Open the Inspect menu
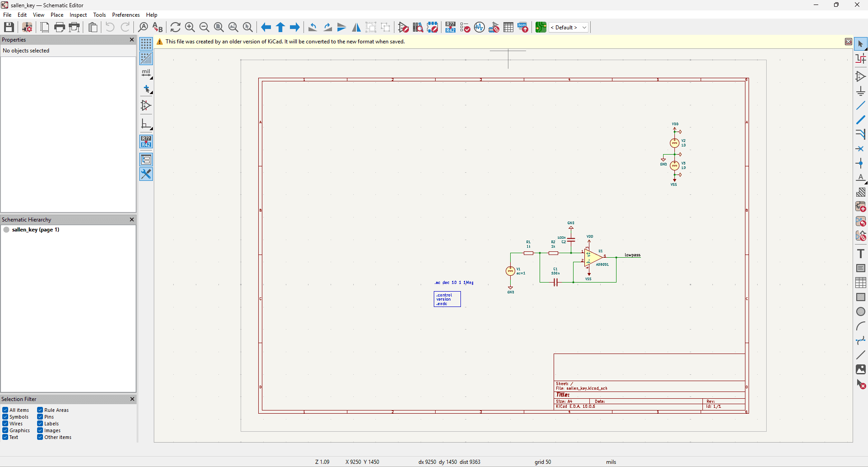 click(78, 15)
